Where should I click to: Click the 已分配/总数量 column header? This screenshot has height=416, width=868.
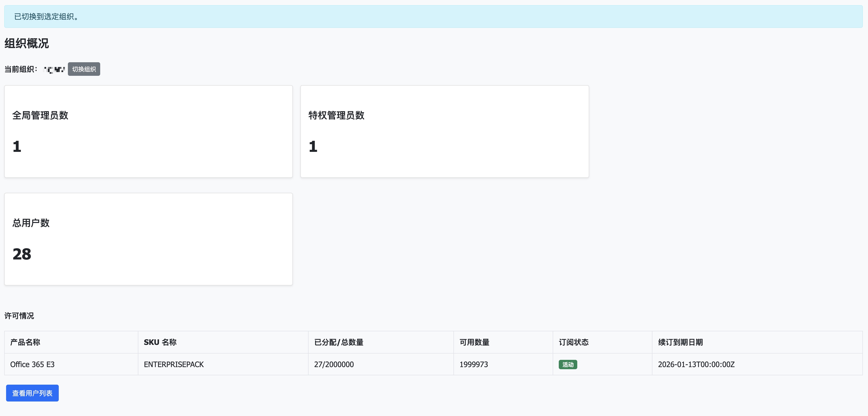339,342
